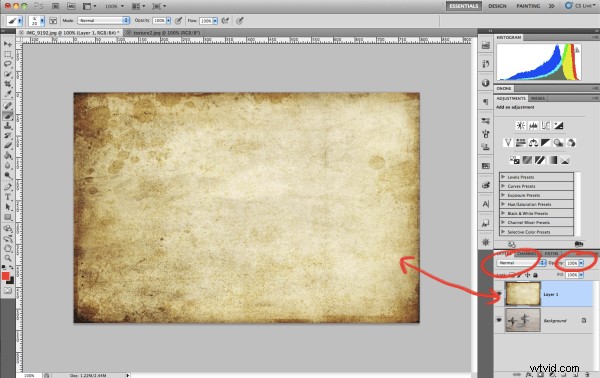The width and height of the screenshot is (600, 378).
Task: Select the Blur tool
Action: (x=8, y=165)
